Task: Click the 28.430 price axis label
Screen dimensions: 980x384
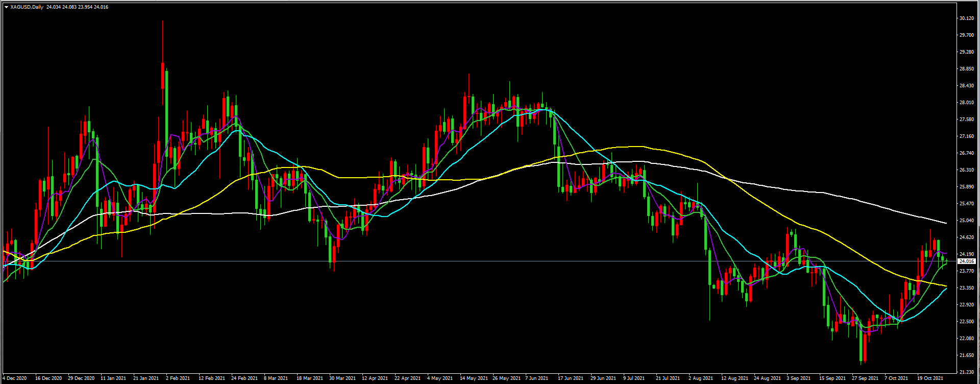Action: click(966, 86)
